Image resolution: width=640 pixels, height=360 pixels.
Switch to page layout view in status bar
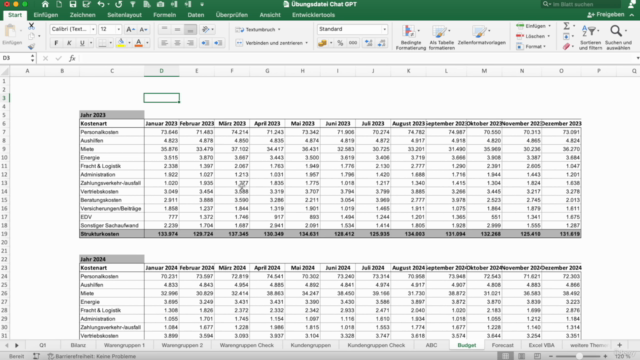[x=521, y=356]
